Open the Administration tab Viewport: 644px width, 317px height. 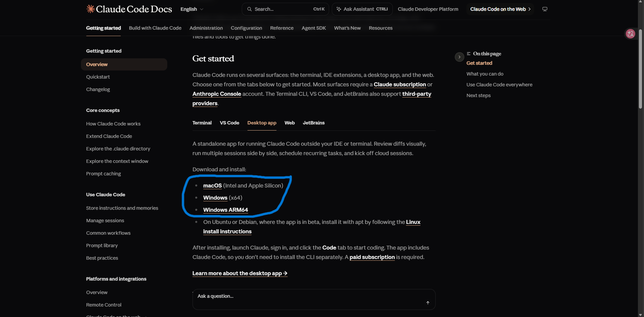[x=206, y=28]
